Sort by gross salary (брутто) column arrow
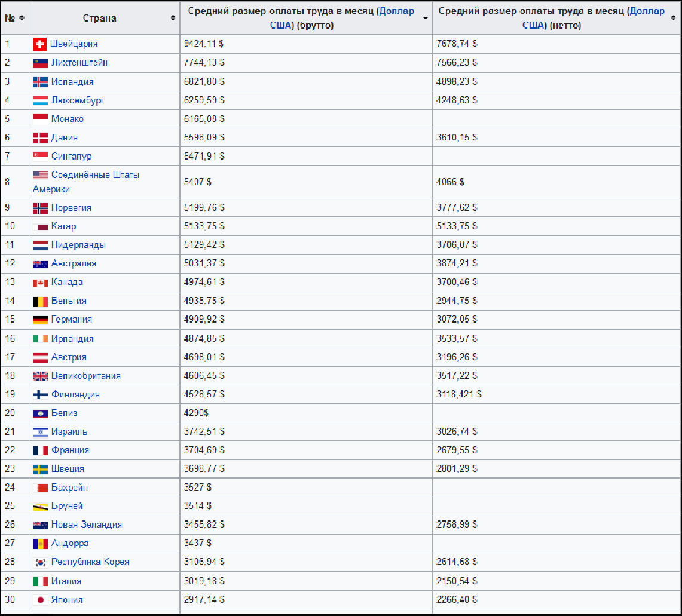Screen dimensions: 682x616 pyautogui.click(x=425, y=18)
